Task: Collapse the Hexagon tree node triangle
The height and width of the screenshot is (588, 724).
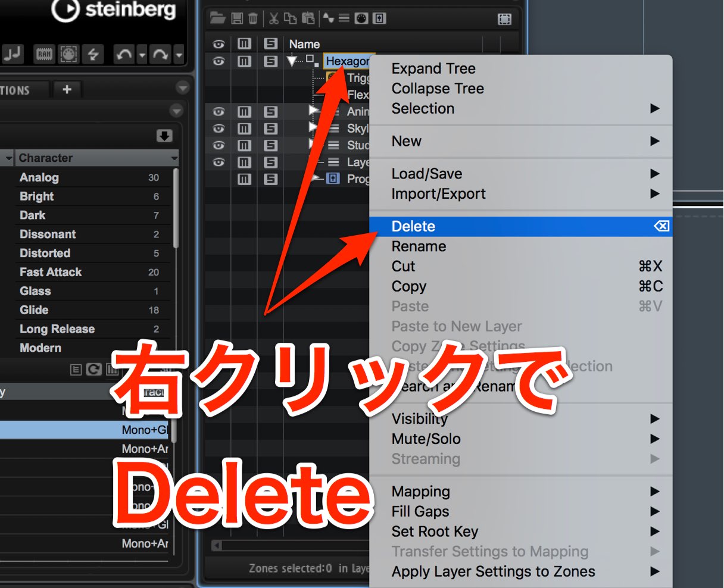Action: click(x=292, y=61)
